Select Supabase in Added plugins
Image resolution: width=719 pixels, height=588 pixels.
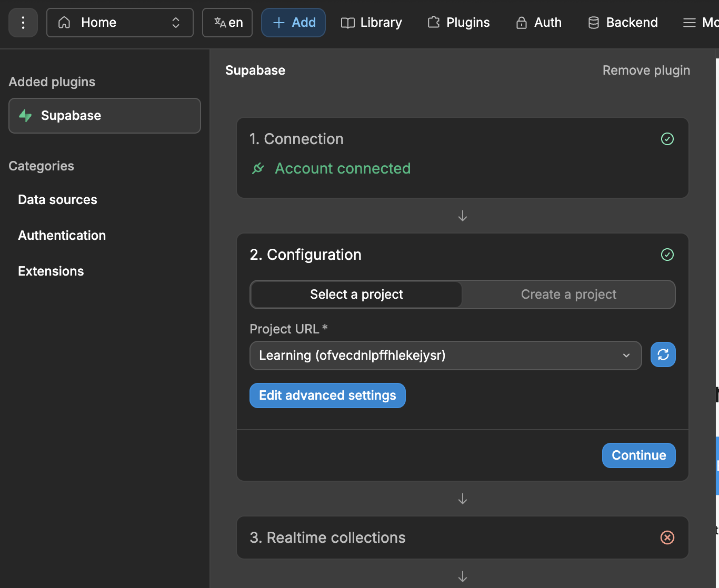coord(105,116)
